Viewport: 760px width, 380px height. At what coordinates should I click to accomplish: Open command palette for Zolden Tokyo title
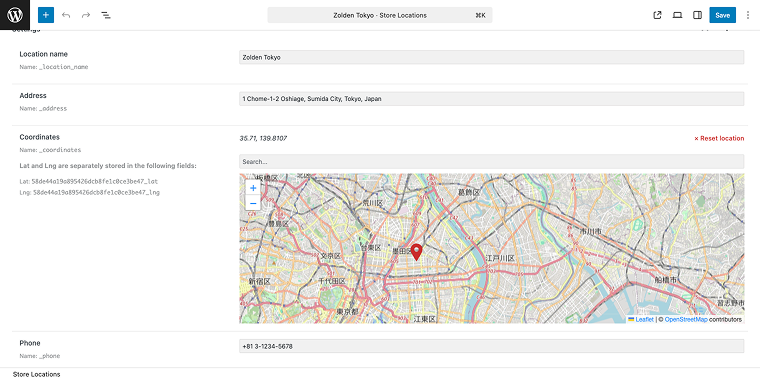[x=380, y=15]
